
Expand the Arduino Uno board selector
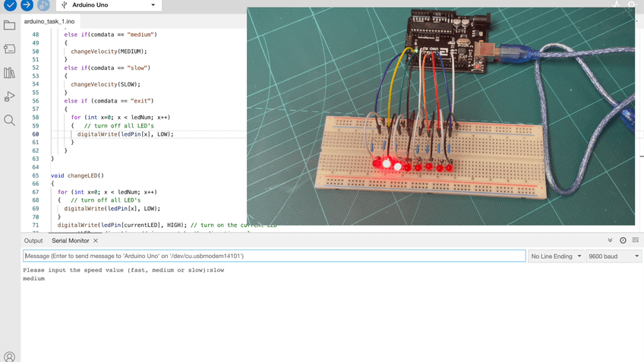click(x=109, y=5)
